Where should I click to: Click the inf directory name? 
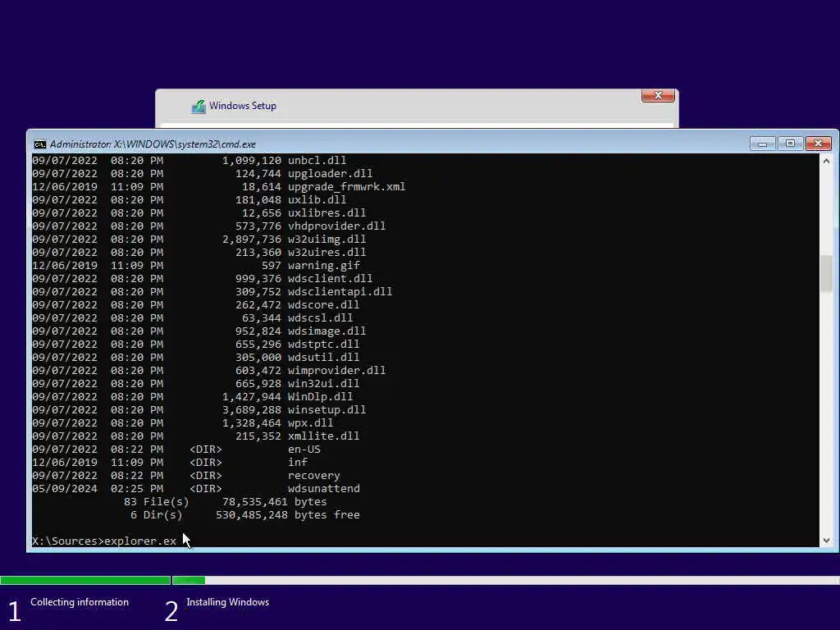click(297, 463)
